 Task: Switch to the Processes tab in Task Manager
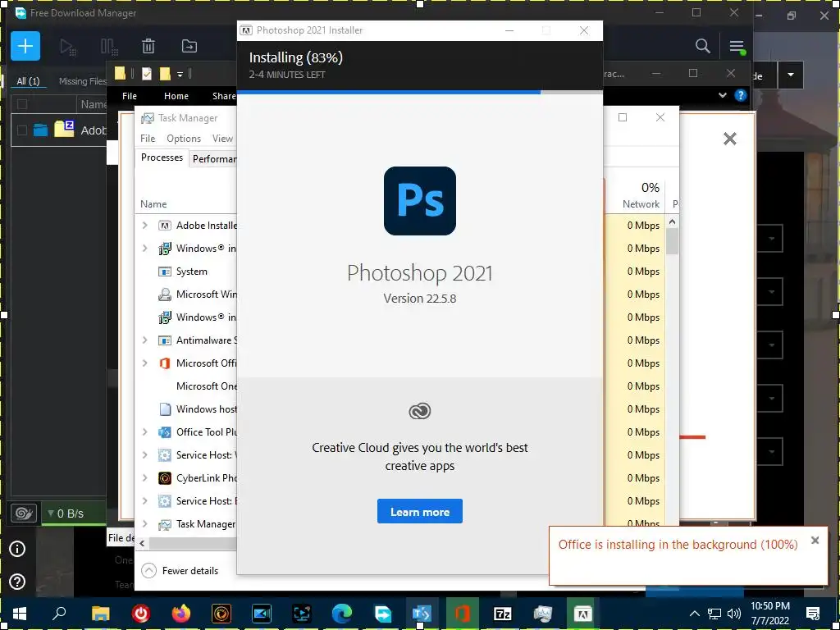click(x=162, y=157)
